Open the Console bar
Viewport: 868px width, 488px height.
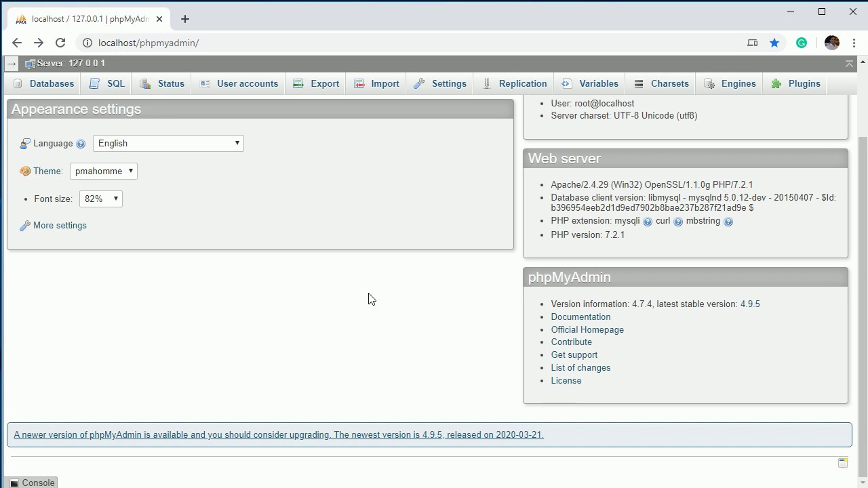point(32,483)
